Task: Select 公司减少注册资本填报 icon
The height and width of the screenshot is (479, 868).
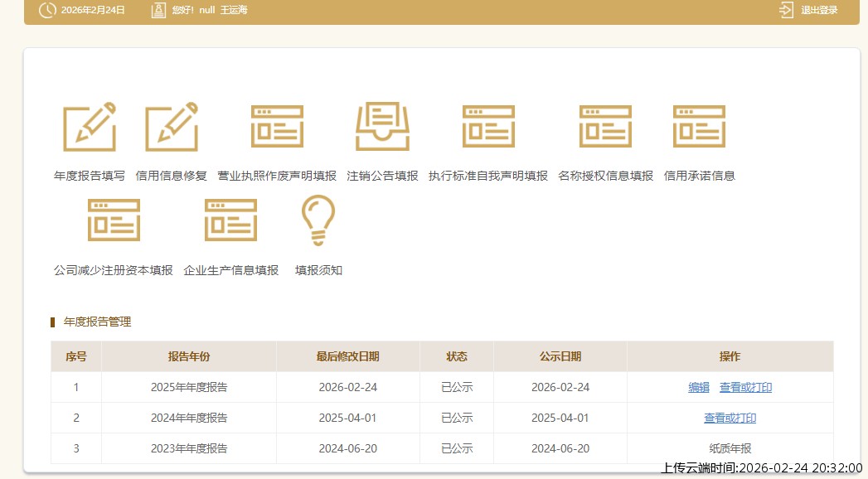Action: (x=114, y=220)
